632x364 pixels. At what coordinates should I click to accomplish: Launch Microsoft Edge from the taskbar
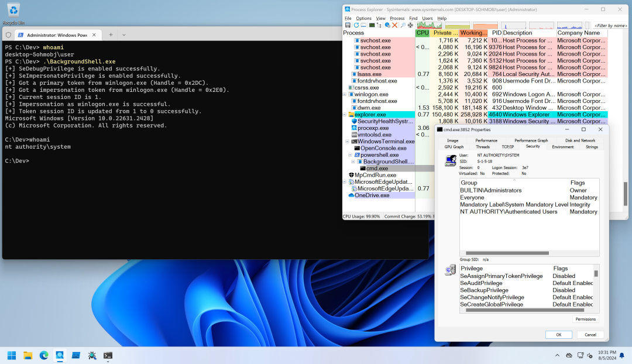[44, 355]
